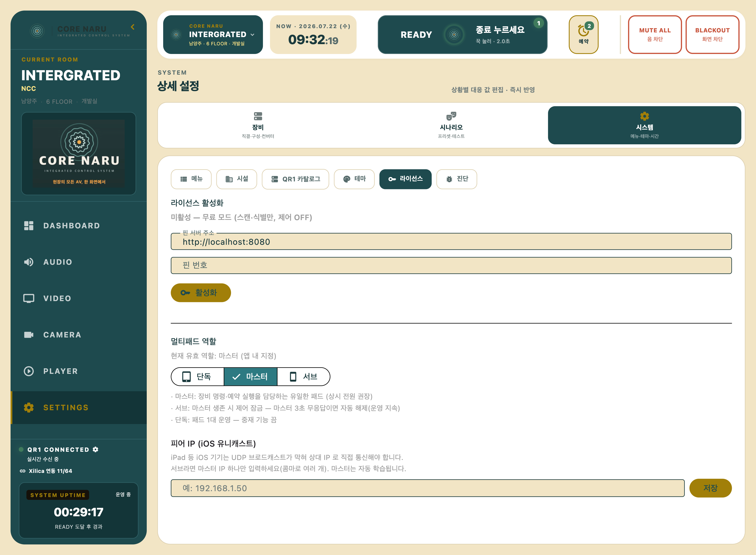Focus the 핀 서버 주소 input field
Image resolution: width=756 pixels, height=555 pixels.
point(451,241)
